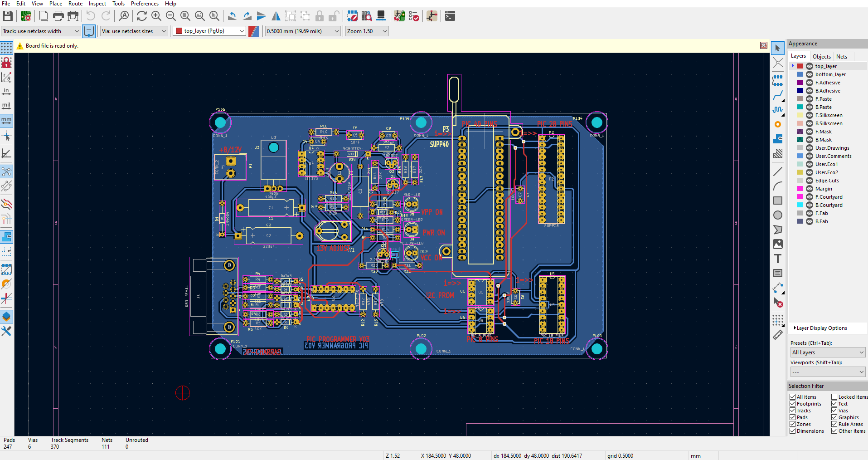Mirror selection horizontally
The width and height of the screenshot is (868, 460).
click(276, 16)
